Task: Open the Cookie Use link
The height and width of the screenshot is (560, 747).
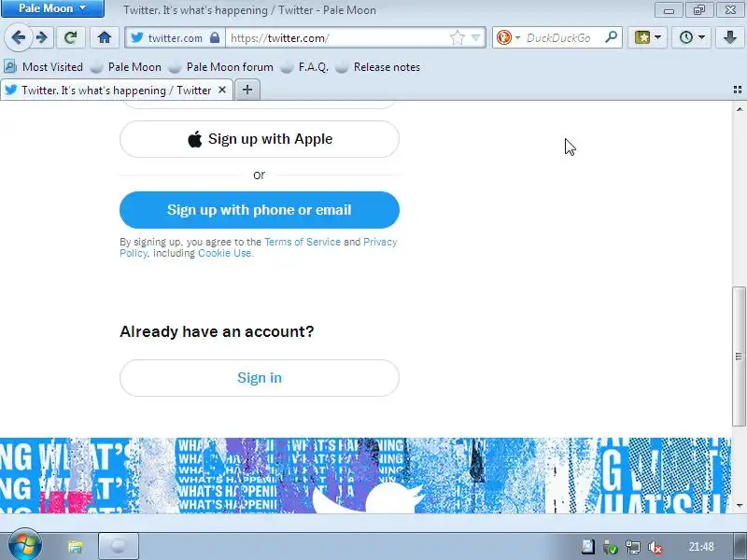Action: 224,253
